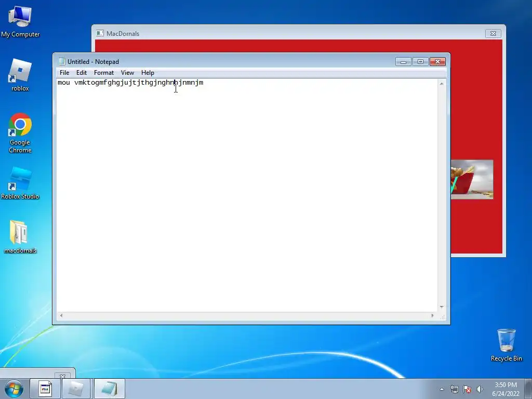Open the volume speaker tray icon
Viewport: 532px width, 399px height.
(x=480, y=389)
